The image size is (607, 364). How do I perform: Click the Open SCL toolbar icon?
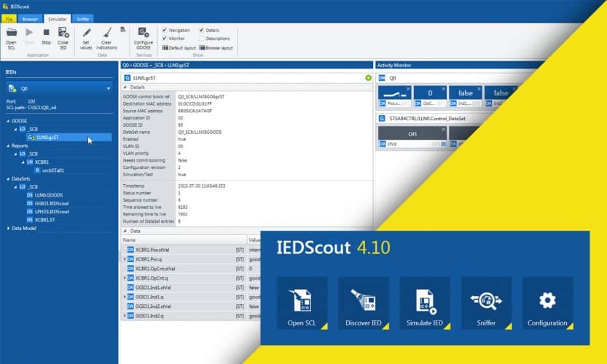pyautogui.click(x=12, y=33)
